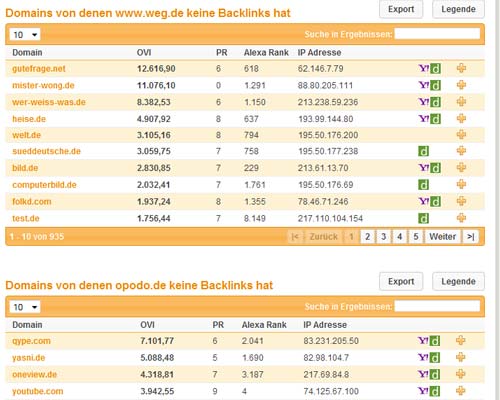Screen dimensions: 500x400
Task: Open yasni.de domain link
Action: [x=28, y=358]
